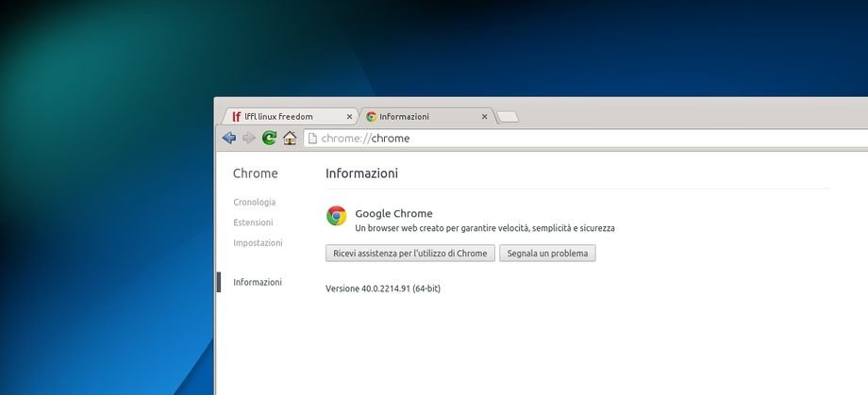Select the Informazioni browser tab

click(x=415, y=117)
